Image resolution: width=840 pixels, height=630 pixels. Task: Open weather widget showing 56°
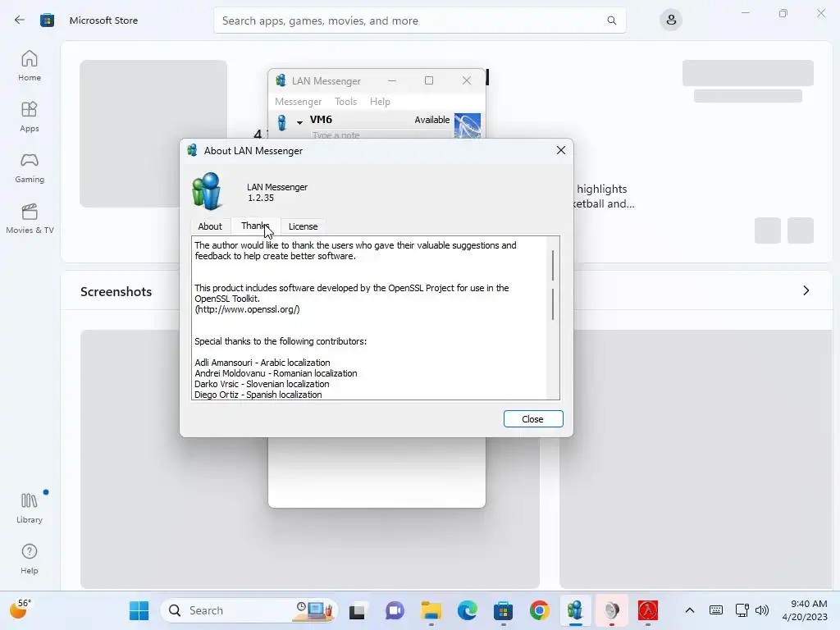[21, 609]
